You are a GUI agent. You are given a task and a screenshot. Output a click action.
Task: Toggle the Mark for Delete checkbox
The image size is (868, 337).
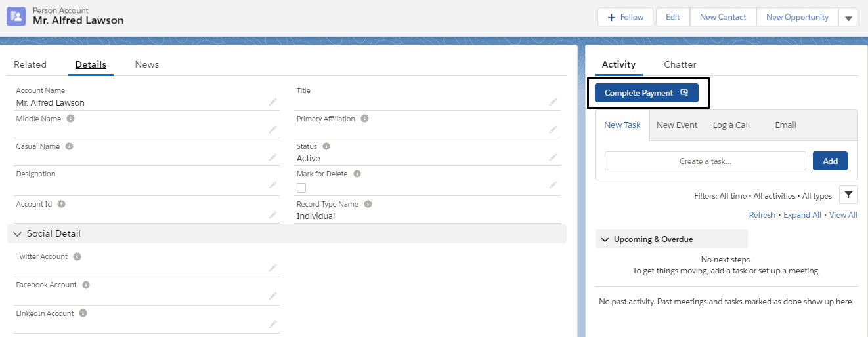pos(301,188)
